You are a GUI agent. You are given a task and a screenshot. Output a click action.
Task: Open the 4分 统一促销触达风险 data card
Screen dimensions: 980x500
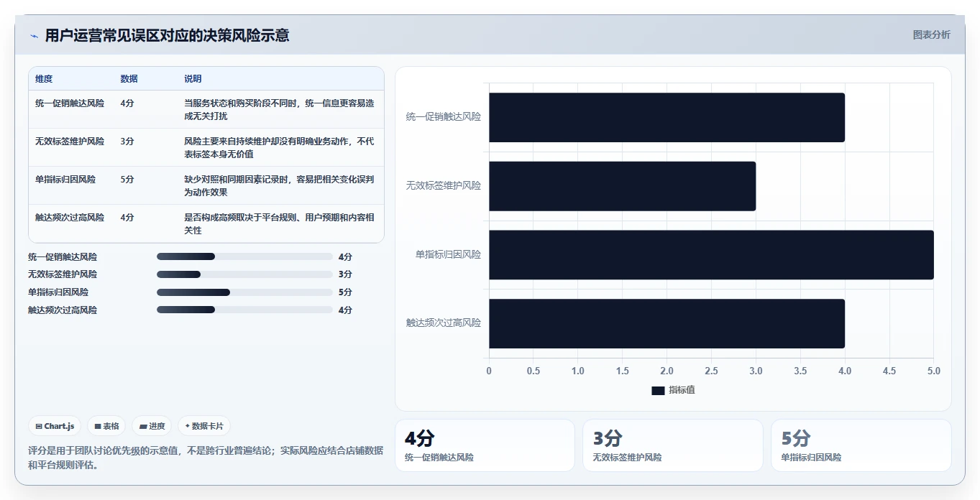(485, 445)
